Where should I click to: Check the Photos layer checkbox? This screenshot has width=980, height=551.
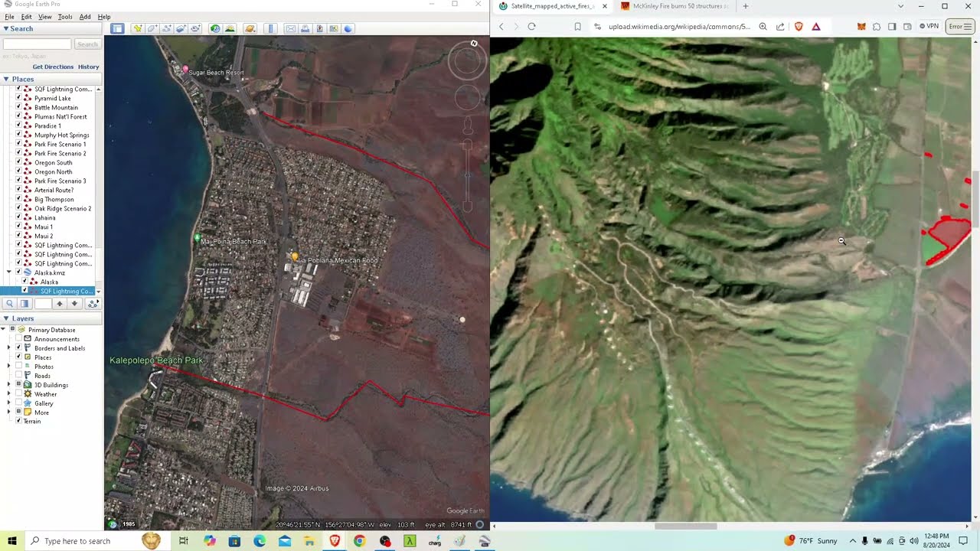tap(19, 367)
